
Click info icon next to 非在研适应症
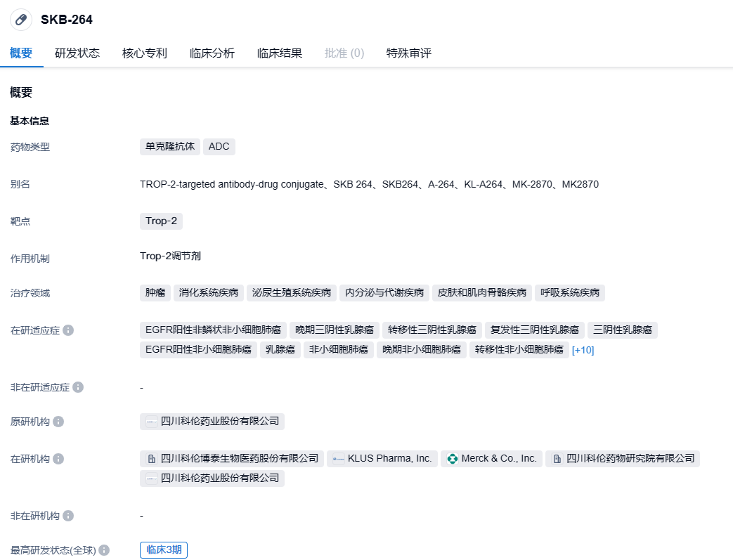[x=78, y=387]
